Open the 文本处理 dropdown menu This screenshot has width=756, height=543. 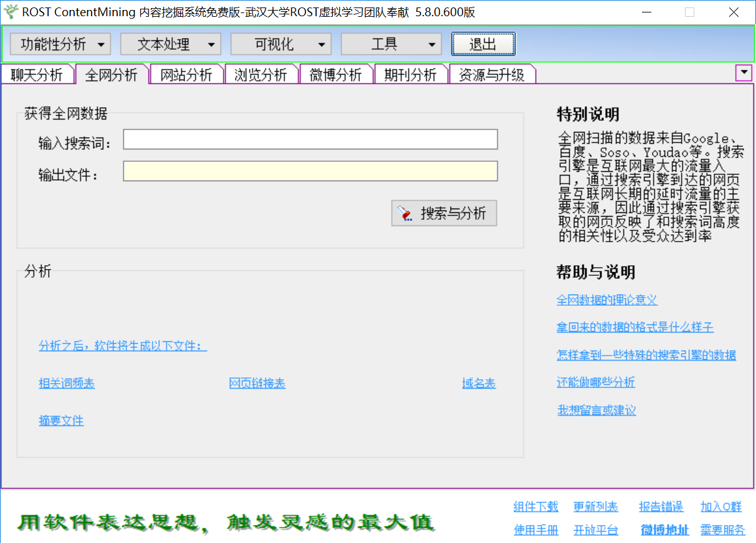[x=171, y=44]
